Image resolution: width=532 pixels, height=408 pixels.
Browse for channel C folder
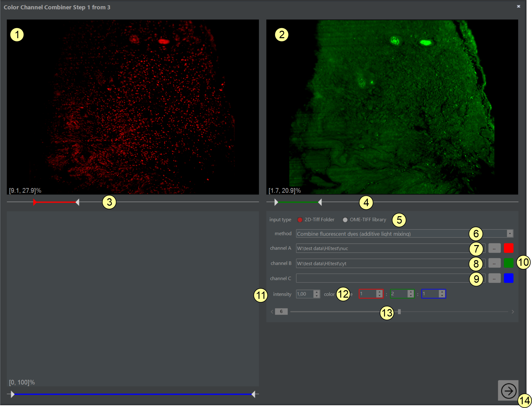[494, 278]
